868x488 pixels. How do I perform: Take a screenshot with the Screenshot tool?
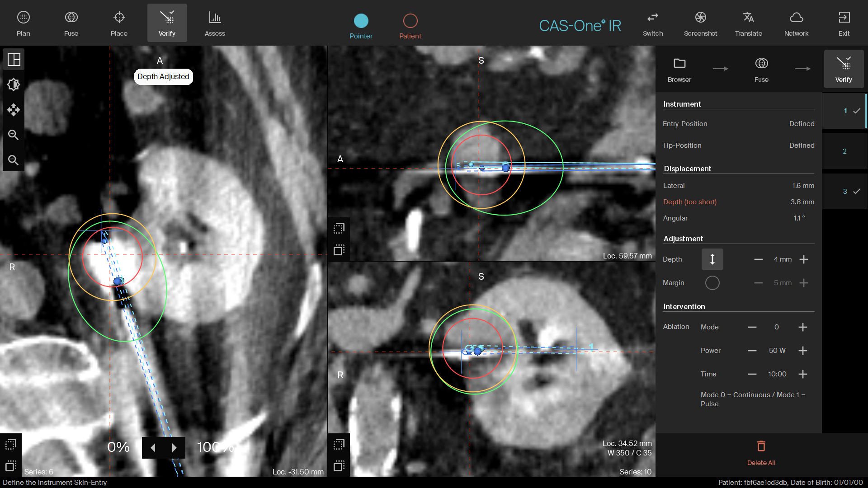700,23
